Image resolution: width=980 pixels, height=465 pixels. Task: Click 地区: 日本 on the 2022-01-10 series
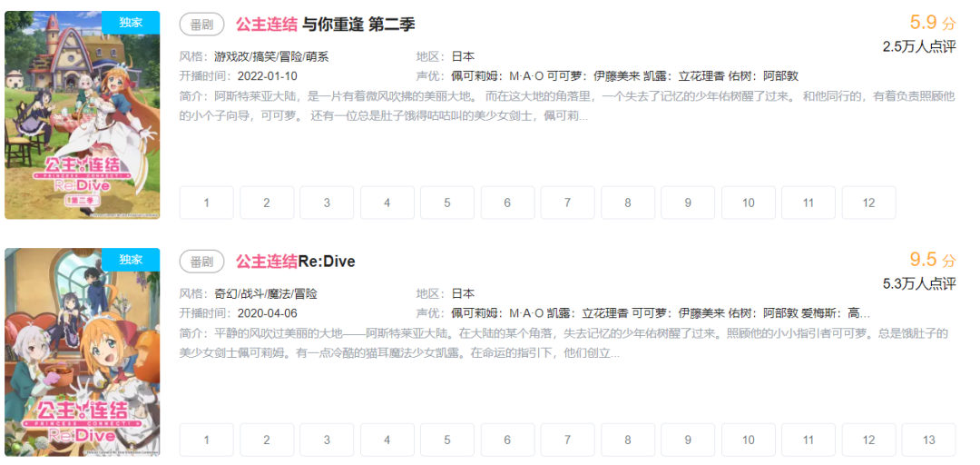click(x=446, y=57)
